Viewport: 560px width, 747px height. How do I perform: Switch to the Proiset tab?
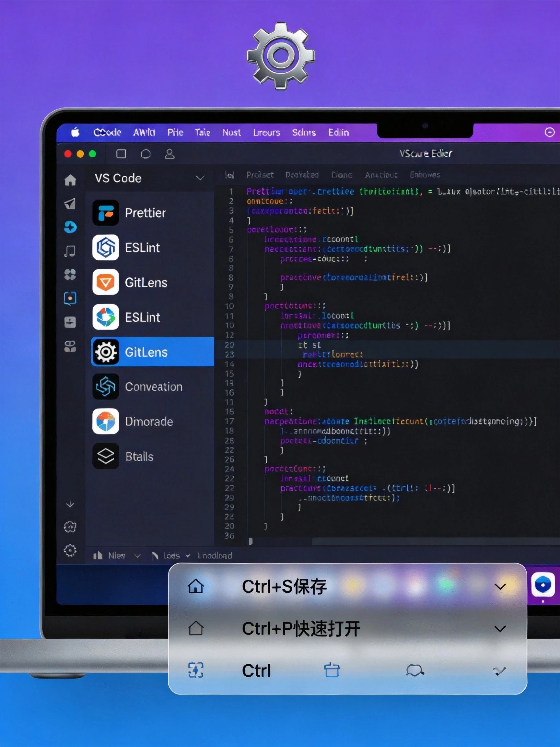coord(260,175)
